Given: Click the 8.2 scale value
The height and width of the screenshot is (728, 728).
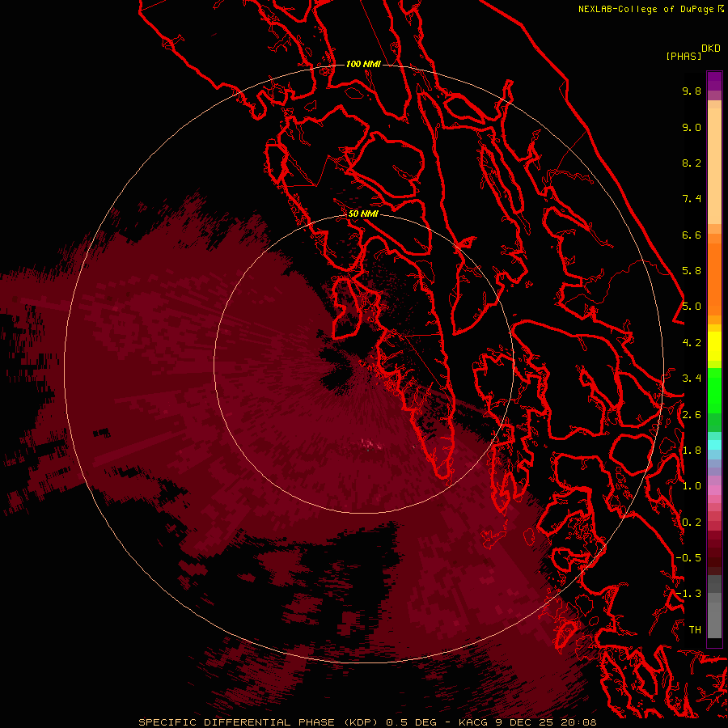Looking at the screenshot, I should pos(692,163).
